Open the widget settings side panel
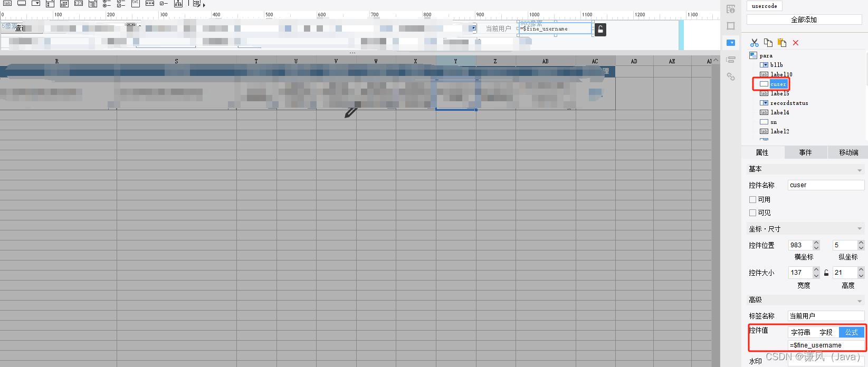Image resolution: width=868 pixels, height=367 pixels. (x=731, y=43)
